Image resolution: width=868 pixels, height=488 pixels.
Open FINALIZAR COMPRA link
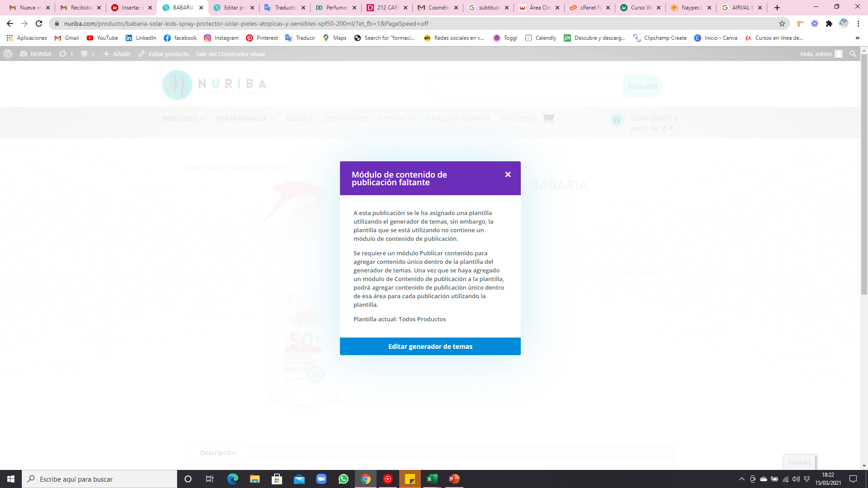pyautogui.click(x=458, y=119)
